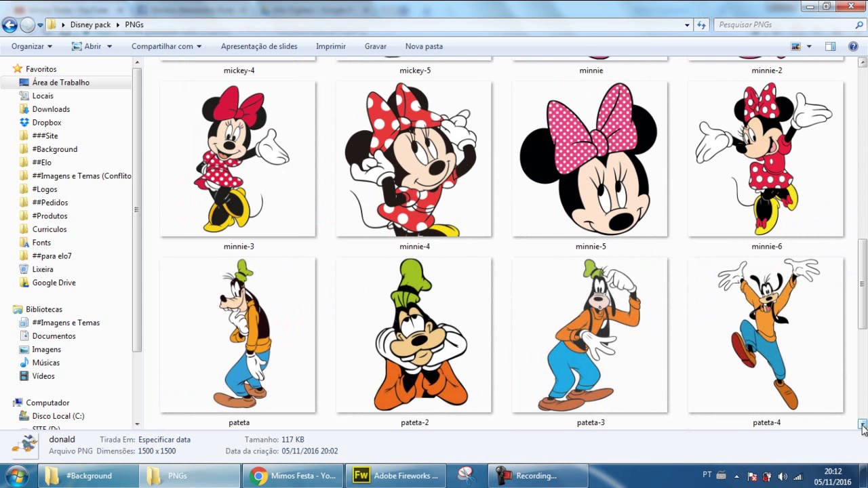
Task: Go back with the Explorer back arrow
Action: pyautogui.click(x=9, y=25)
